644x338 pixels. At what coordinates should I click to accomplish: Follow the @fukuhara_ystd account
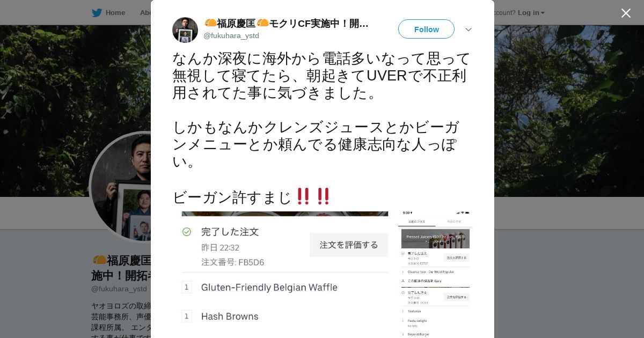(426, 29)
